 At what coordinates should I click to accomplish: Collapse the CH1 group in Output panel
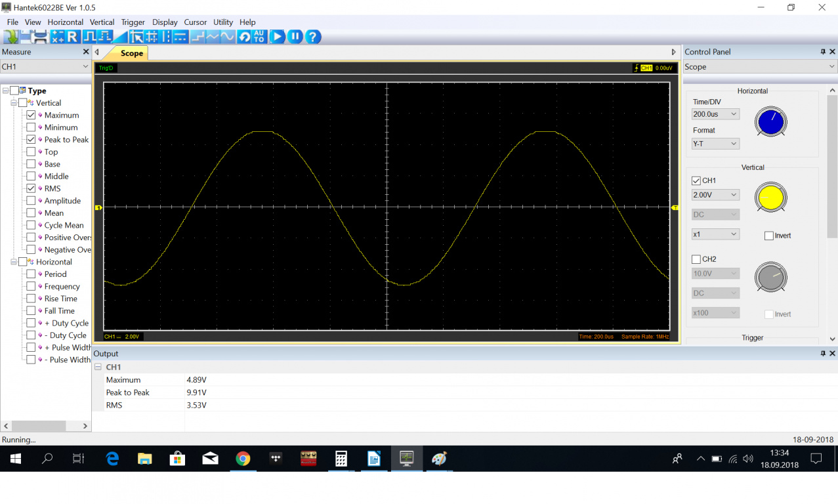(x=98, y=367)
